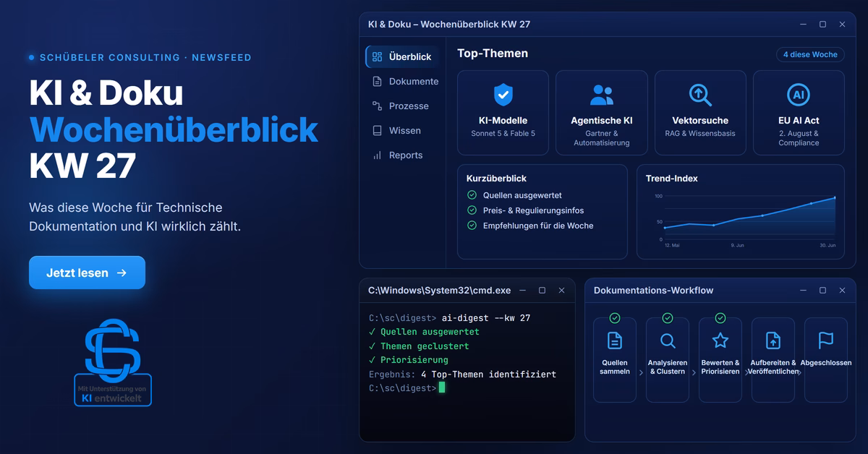Click the Aufbereiten & Veröffentlichen upload icon
This screenshot has width=868, height=454.
coord(773,340)
